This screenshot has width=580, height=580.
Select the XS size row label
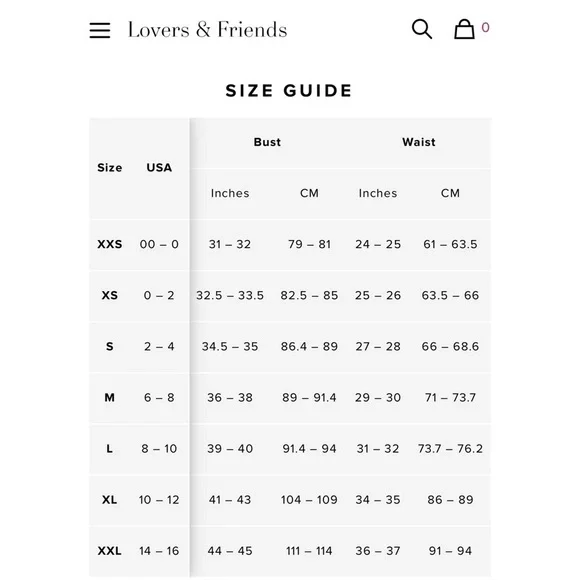(x=109, y=295)
